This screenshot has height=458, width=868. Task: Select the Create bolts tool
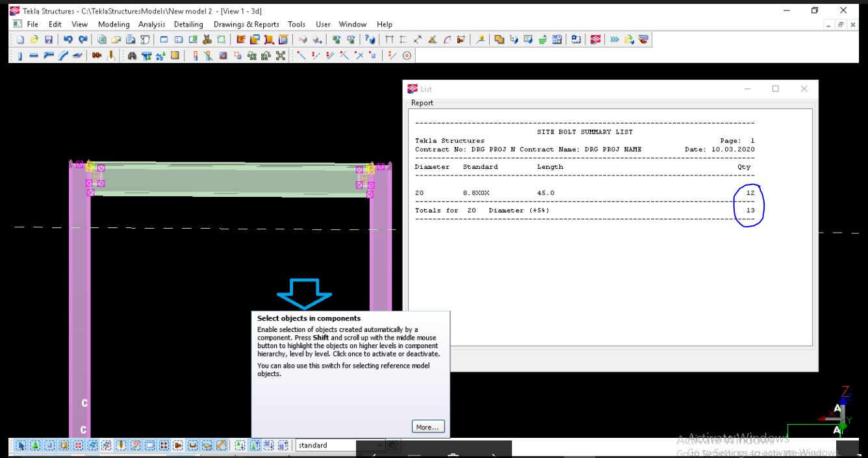(x=97, y=57)
